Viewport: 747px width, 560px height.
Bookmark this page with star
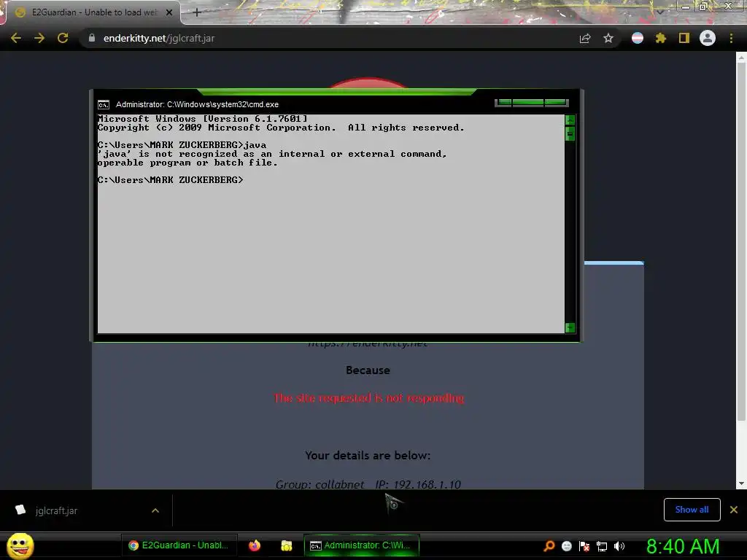[608, 38]
